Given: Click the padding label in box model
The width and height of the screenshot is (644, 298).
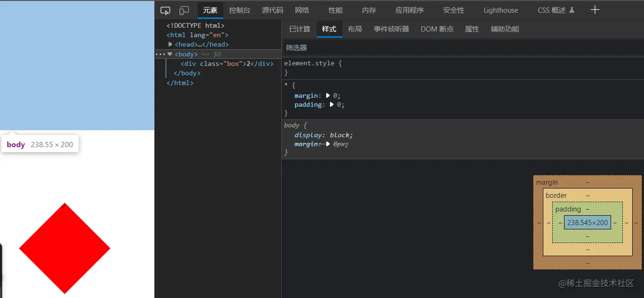Looking at the screenshot, I should pos(568,209).
